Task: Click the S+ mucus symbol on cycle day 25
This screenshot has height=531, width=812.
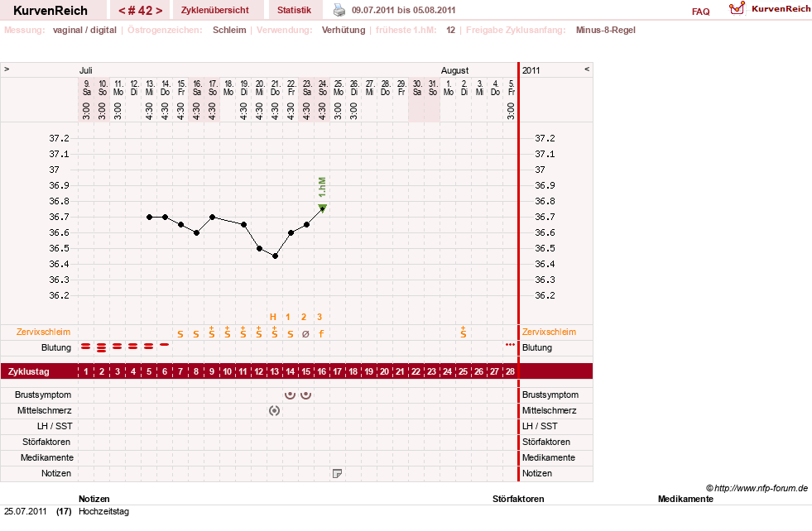Action: (463, 332)
